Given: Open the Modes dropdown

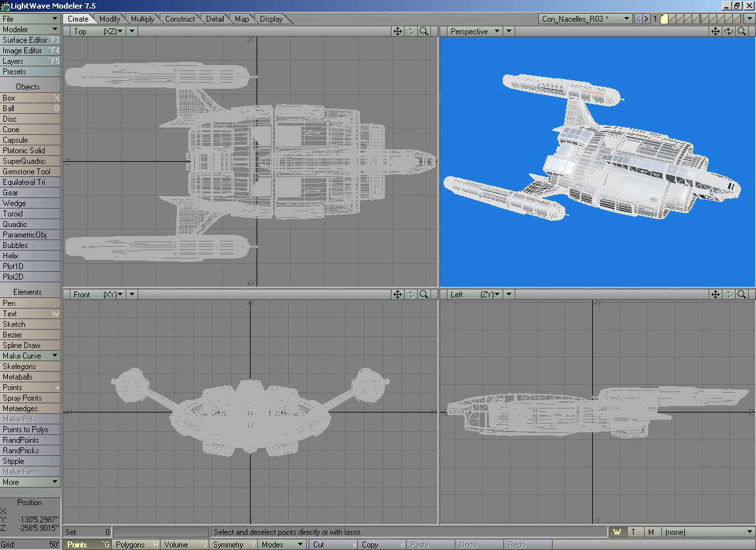Looking at the screenshot, I should [282, 545].
